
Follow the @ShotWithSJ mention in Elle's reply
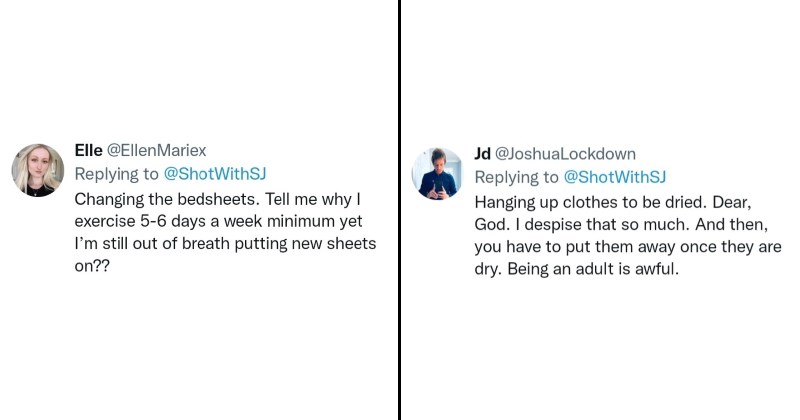(x=215, y=174)
